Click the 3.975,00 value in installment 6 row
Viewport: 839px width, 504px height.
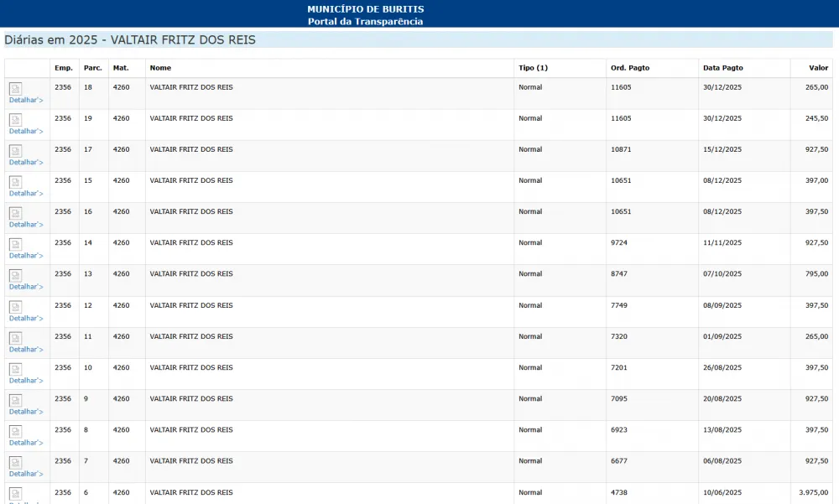[813, 492]
